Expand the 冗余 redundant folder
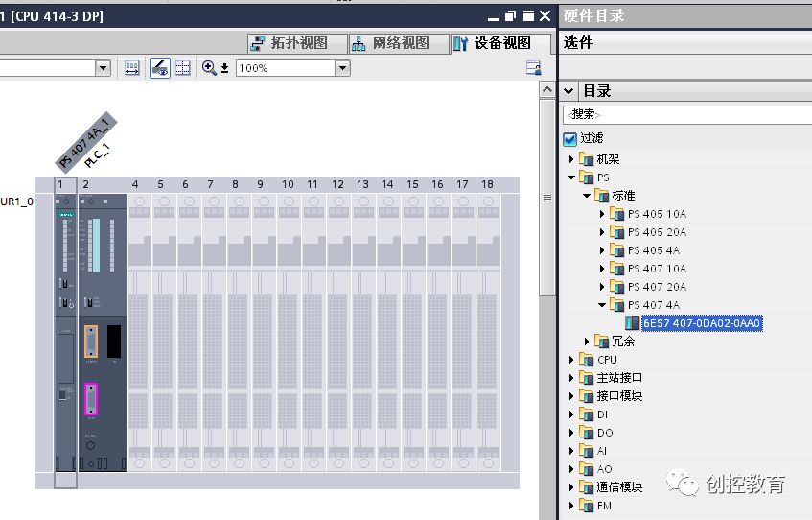 (587, 342)
